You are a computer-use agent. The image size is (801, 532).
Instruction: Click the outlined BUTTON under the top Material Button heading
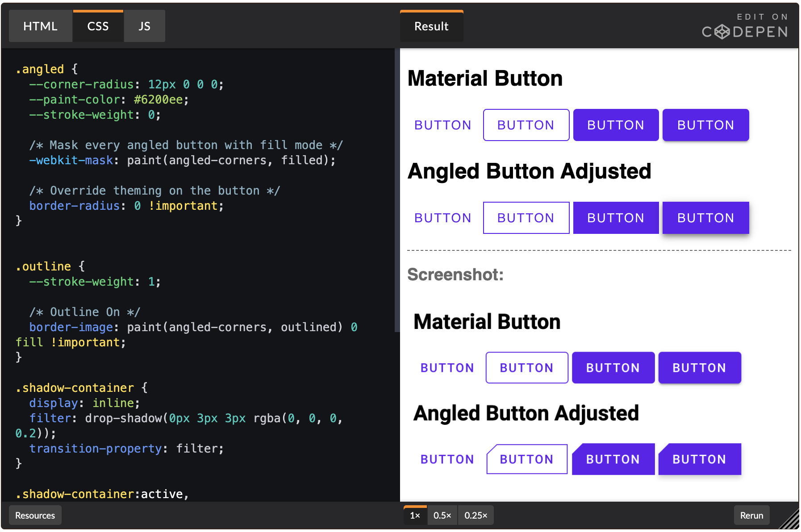coord(526,125)
